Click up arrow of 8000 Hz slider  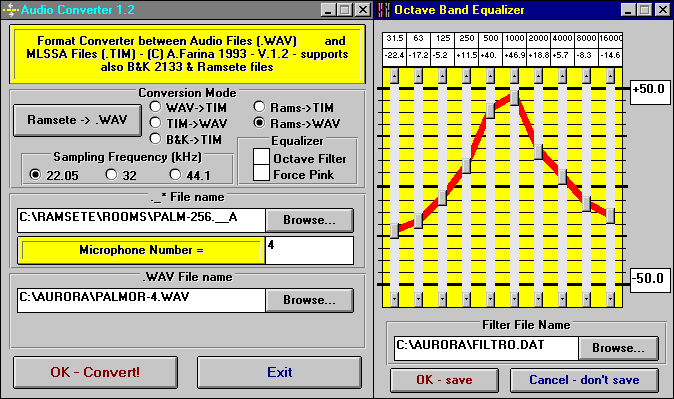[x=587, y=77]
